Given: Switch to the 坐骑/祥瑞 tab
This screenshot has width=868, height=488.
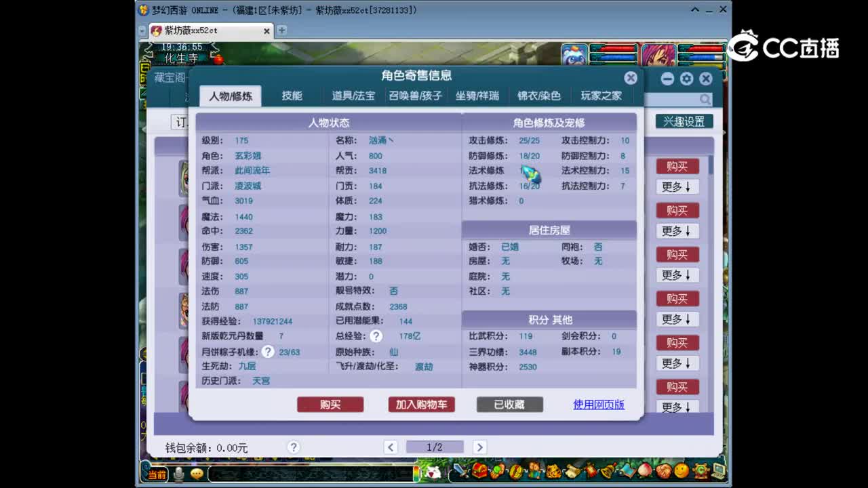Looking at the screenshot, I should 477,96.
